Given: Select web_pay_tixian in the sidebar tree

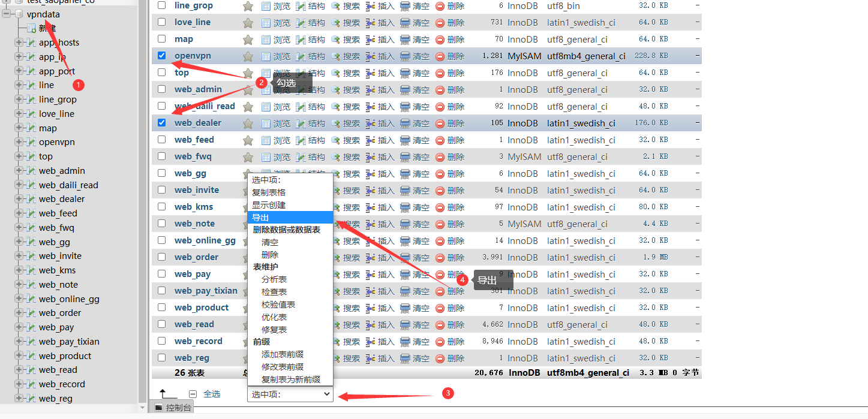Looking at the screenshot, I should coord(69,342).
